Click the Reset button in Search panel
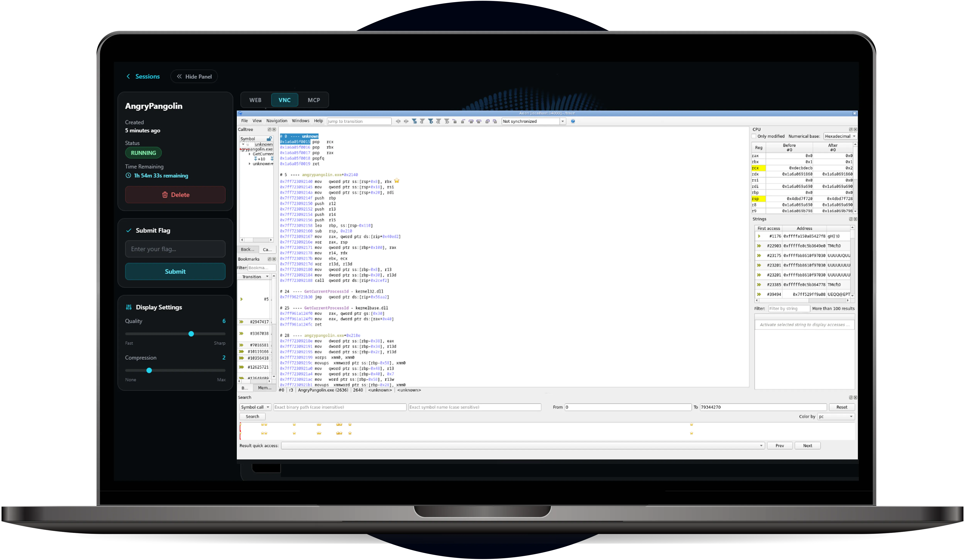This screenshot has width=965, height=560. click(842, 407)
